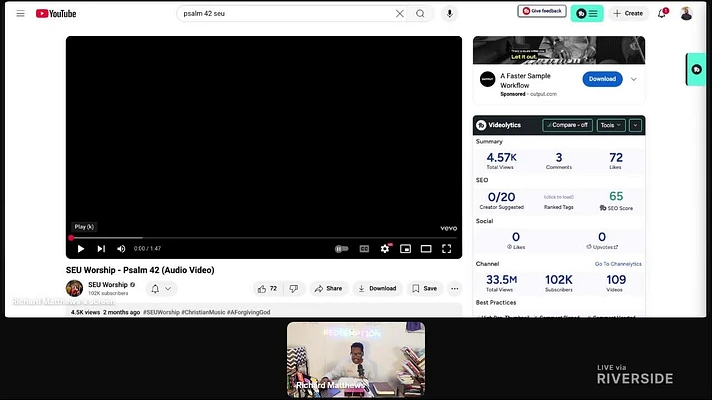Enable miniplayer mode
This screenshot has height=400, width=712.
pyautogui.click(x=405, y=249)
